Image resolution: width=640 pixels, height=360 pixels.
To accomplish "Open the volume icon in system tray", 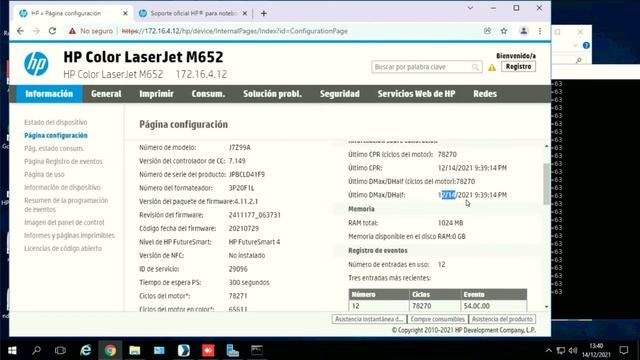I will click(573, 350).
